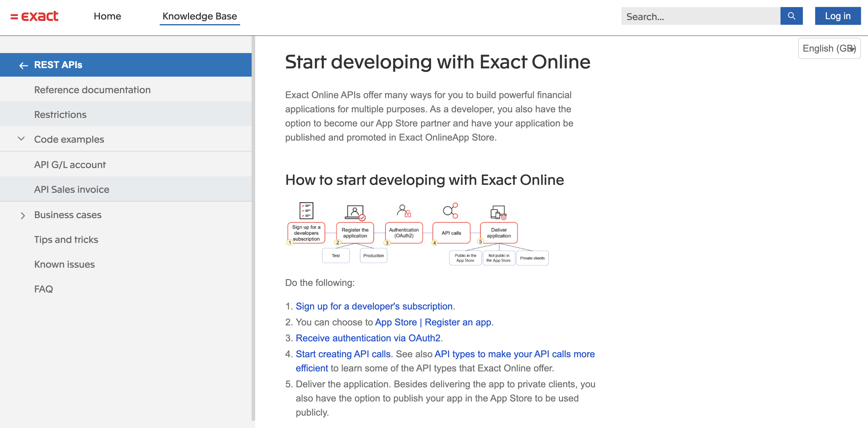868x428 pixels.
Task: Focus the Search input field
Action: pos(701,16)
